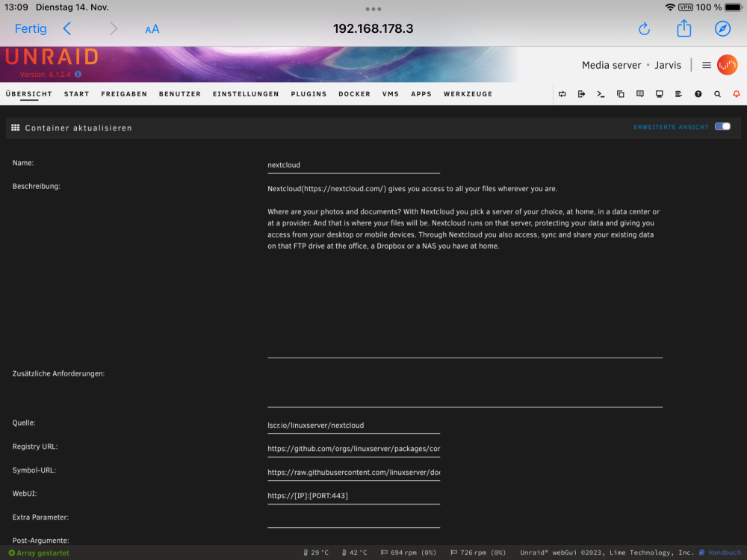This screenshot has width=747, height=560.
Task: Click the 726 rpm fan reading
Action: [478, 553]
